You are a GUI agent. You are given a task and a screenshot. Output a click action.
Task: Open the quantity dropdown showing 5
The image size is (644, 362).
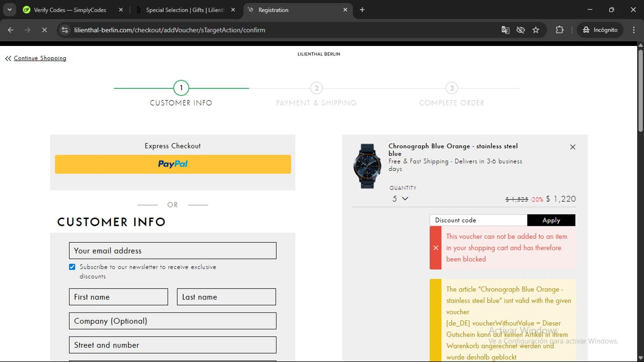point(400,199)
